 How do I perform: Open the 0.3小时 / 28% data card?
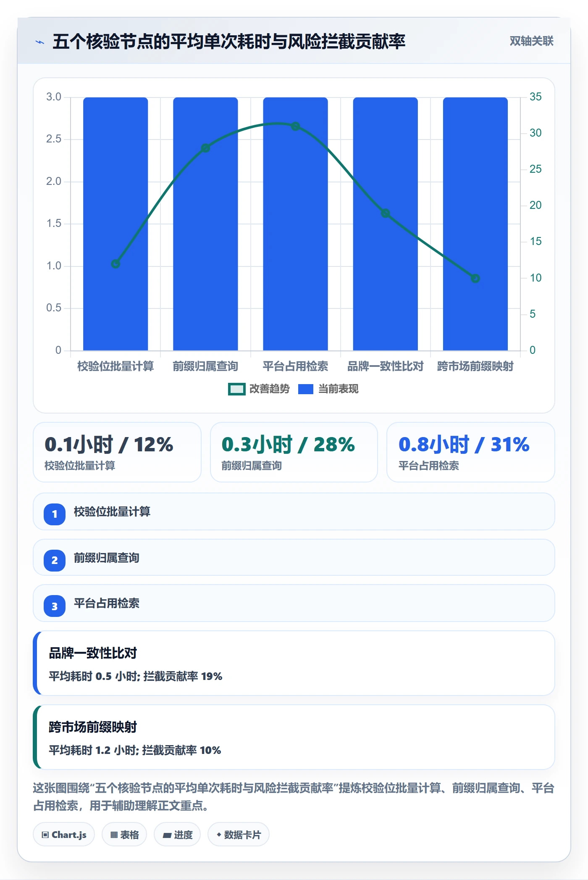click(x=294, y=452)
